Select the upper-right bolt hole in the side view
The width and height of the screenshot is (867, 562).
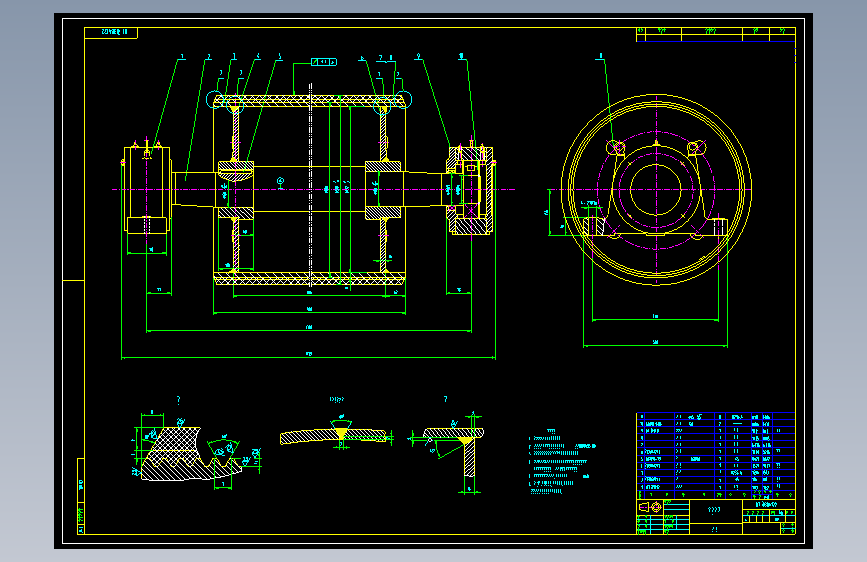click(696, 148)
